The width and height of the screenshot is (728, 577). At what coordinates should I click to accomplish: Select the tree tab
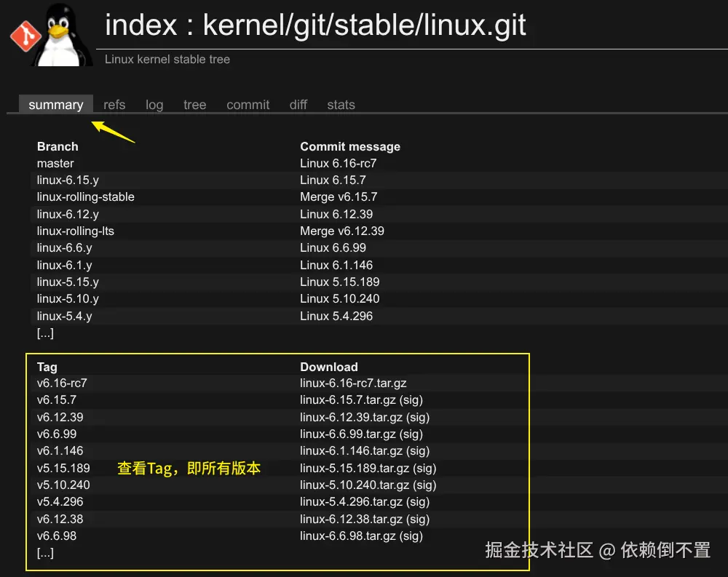click(x=194, y=105)
